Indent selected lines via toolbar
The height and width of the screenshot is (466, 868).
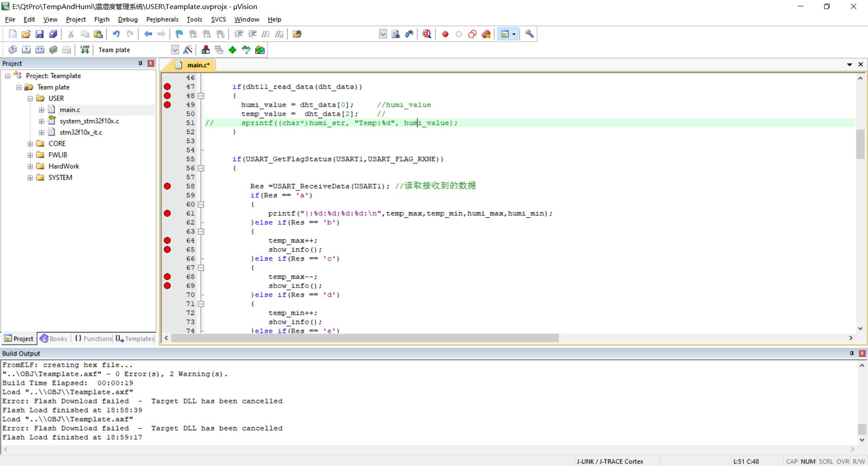click(x=239, y=34)
